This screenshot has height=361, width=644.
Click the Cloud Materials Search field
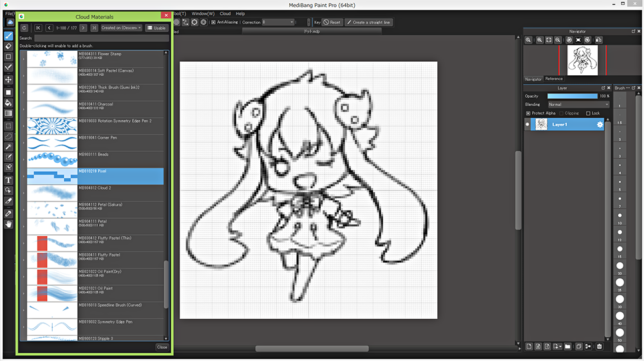pyautogui.click(x=101, y=38)
